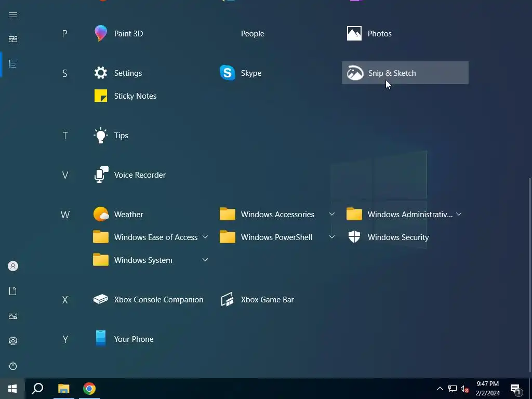Image resolution: width=532 pixels, height=399 pixels.
Task: Click the letter S group header
Action: 64,73
